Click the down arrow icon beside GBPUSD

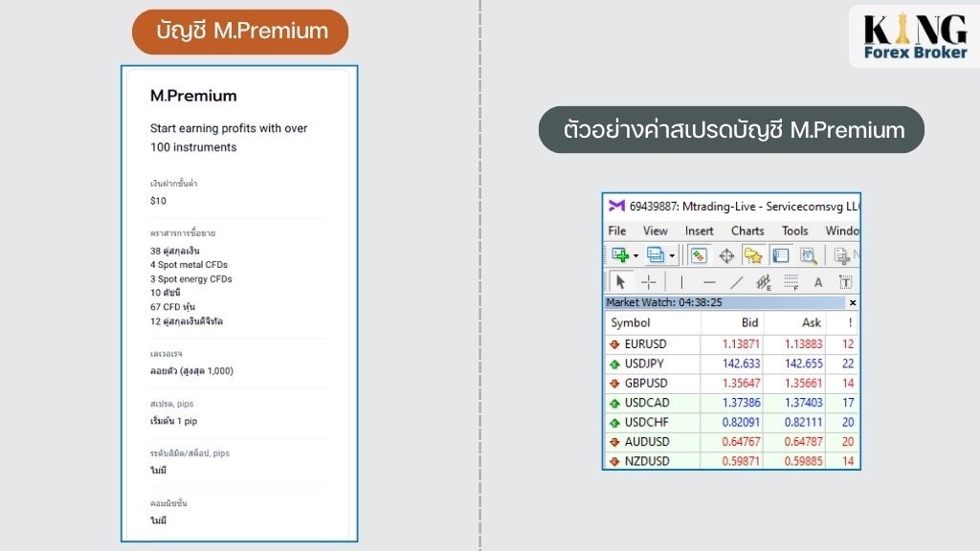click(614, 384)
